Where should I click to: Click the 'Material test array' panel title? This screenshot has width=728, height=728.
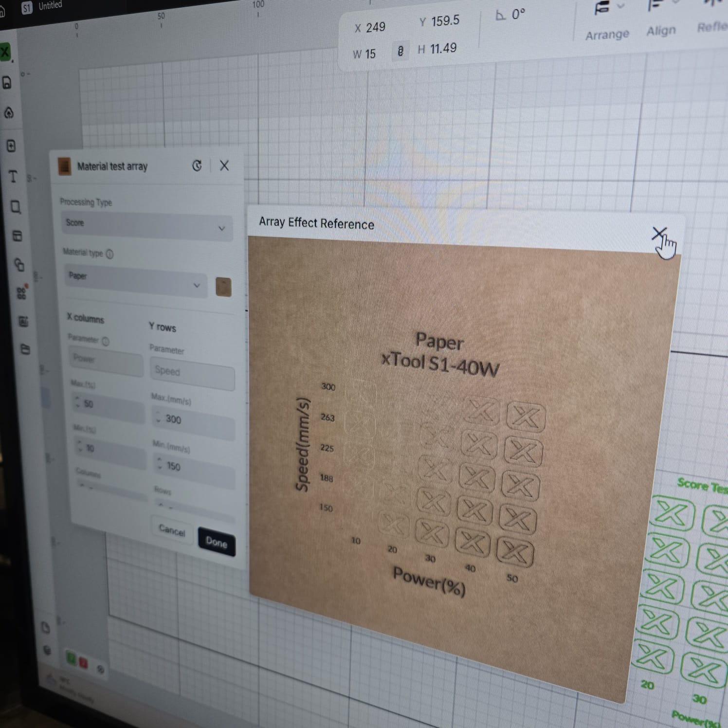pyautogui.click(x=112, y=166)
